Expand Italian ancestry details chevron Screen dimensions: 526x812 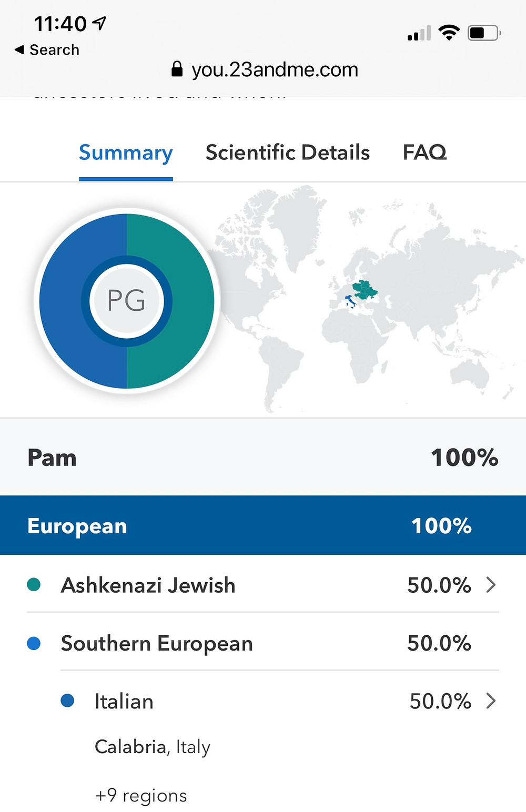click(x=491, y=701)
